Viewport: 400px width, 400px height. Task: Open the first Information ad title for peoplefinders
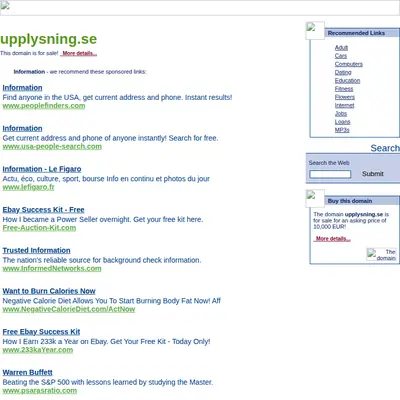22,88
